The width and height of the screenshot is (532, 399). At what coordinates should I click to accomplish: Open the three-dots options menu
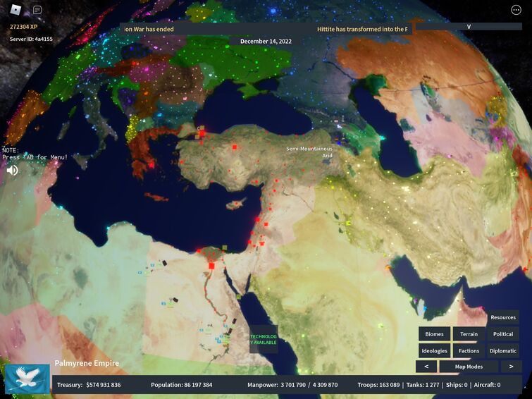(516, 10)
